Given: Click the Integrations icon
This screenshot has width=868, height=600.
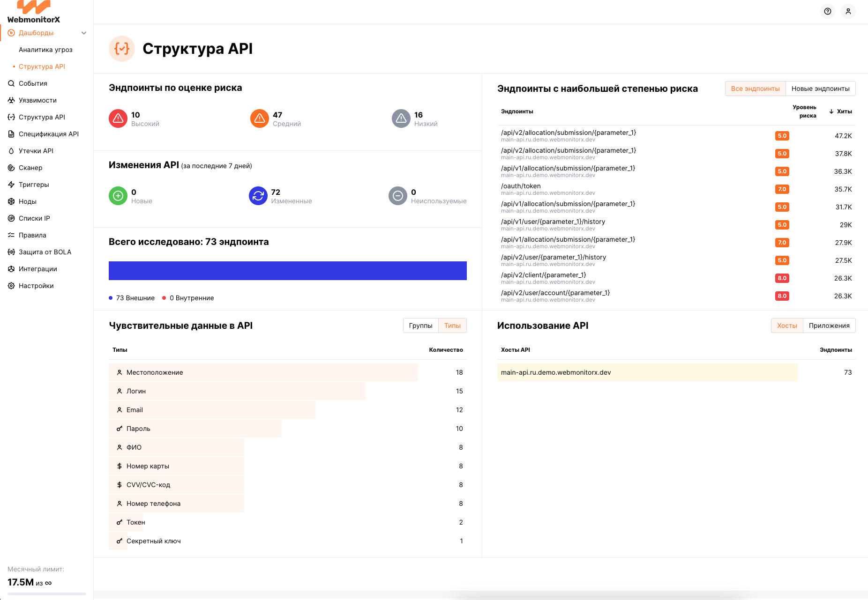Looking at the screenshot, I should coord(11,269).
